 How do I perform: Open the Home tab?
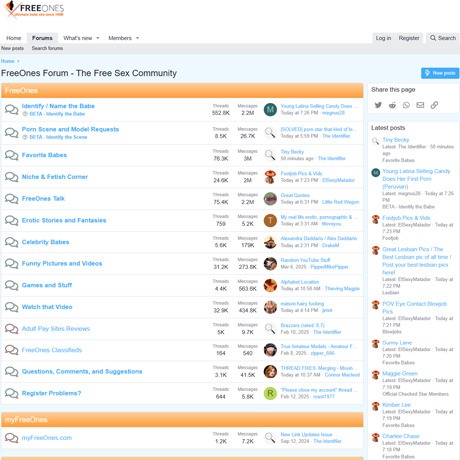(x=14, y=38)
